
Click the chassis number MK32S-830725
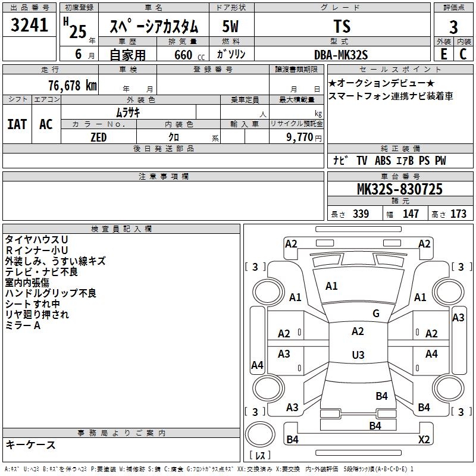[399, 190]
